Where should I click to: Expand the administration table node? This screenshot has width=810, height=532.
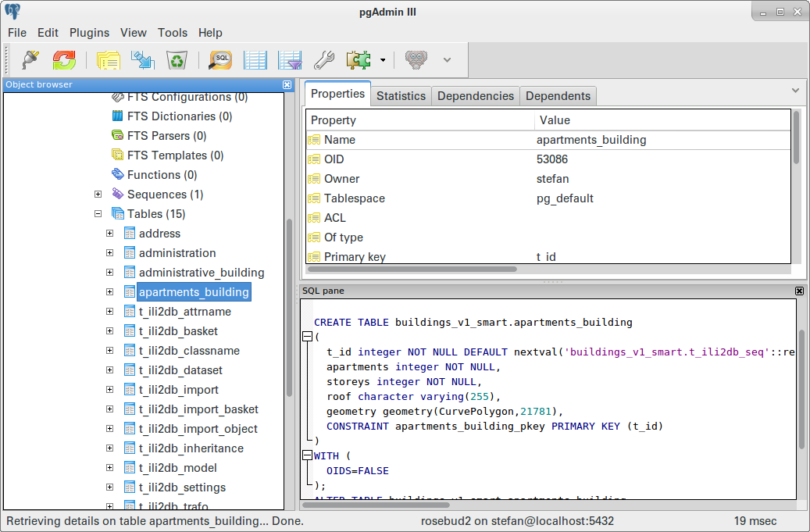pos(109,253)
